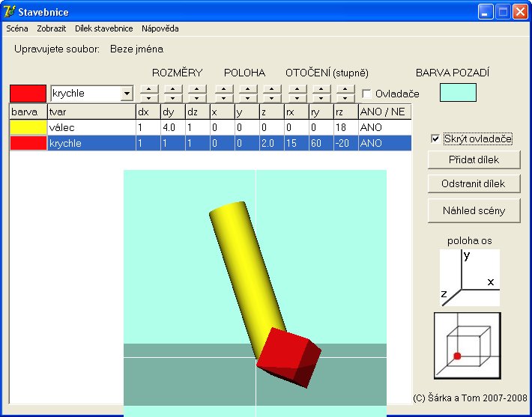
Task: Click ANO in the válec row
Action: 384,127
